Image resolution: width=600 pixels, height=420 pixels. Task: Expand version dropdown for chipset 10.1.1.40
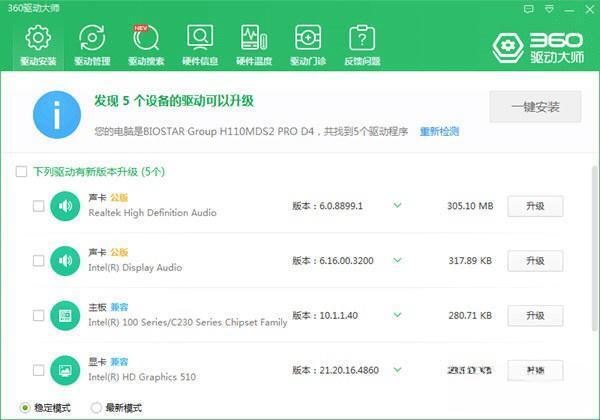pos(397,316)
